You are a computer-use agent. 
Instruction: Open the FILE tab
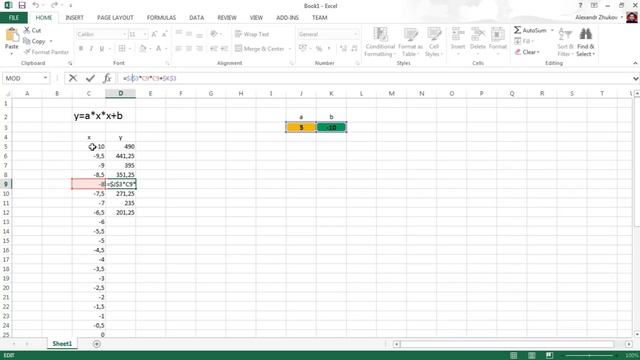pos(13,18)
